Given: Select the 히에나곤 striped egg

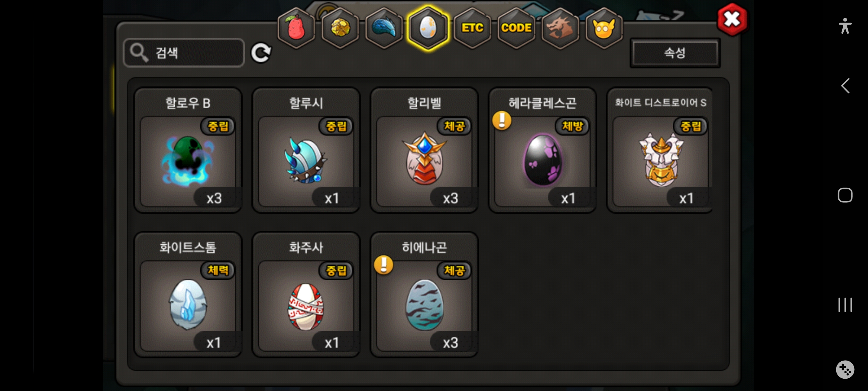Looking at the screenshot, I should 424,295.
